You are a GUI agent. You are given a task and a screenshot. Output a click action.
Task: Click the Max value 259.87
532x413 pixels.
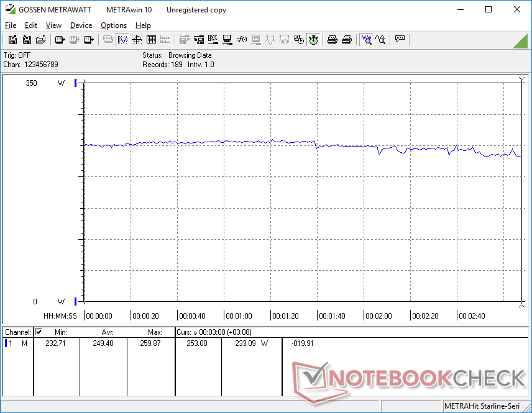pyautogui.click(x=150, y=343)
